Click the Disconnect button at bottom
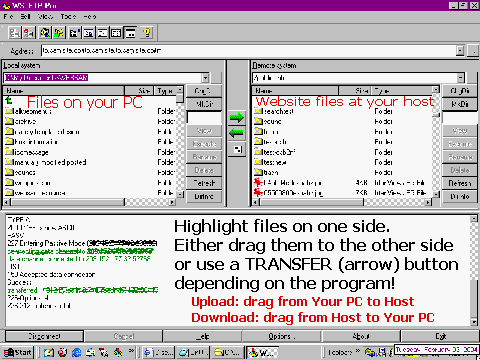Image resolution: width=480 pixels, height=360 pixels. pos(44,336)
